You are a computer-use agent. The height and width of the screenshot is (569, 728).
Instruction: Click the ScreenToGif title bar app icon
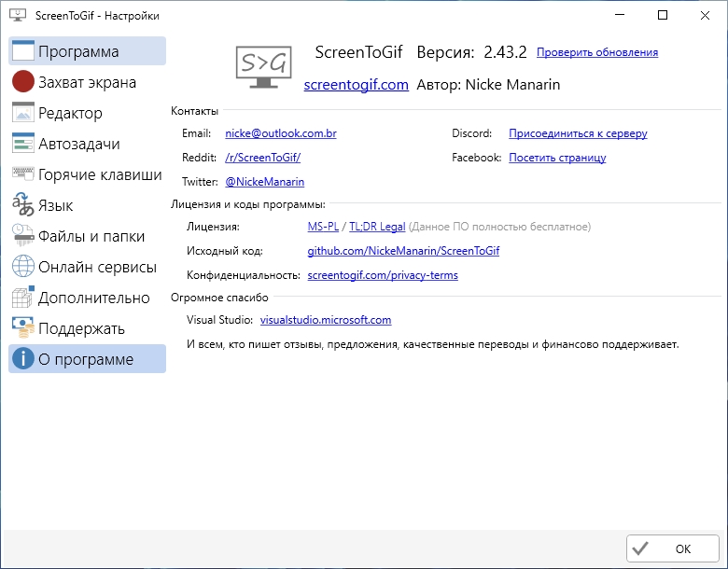(x=18, y=15)
